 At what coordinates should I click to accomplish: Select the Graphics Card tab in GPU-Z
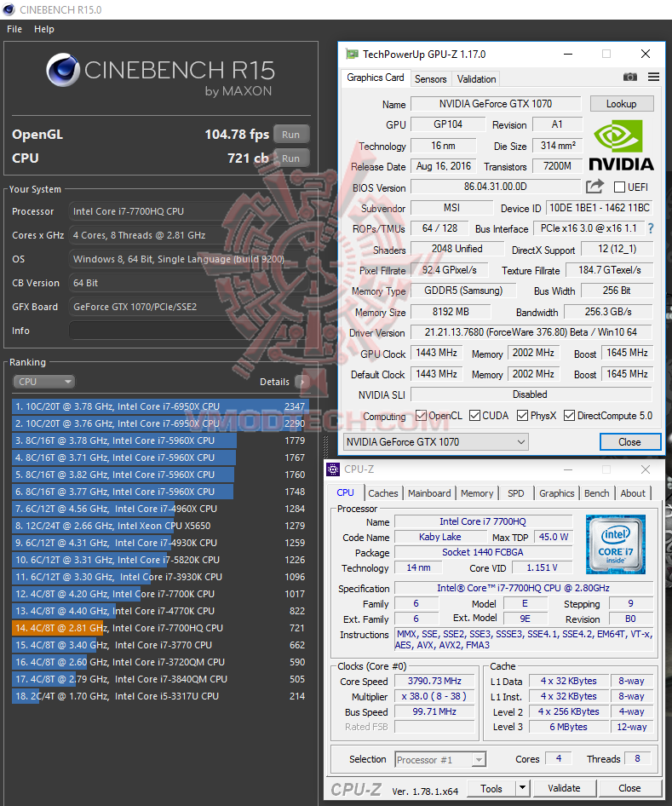[375, 78]
